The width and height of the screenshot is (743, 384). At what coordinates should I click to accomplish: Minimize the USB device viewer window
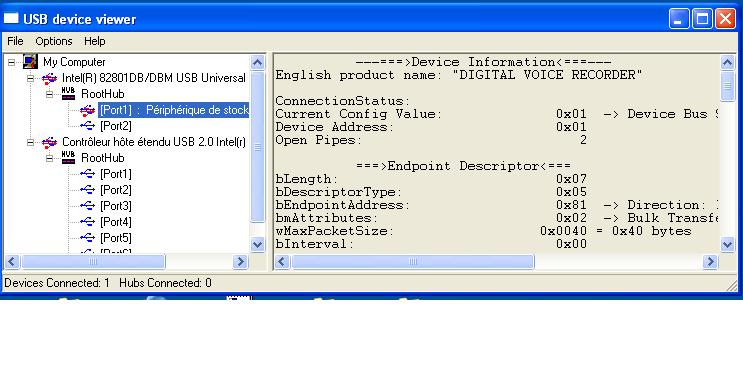[679, 19]
